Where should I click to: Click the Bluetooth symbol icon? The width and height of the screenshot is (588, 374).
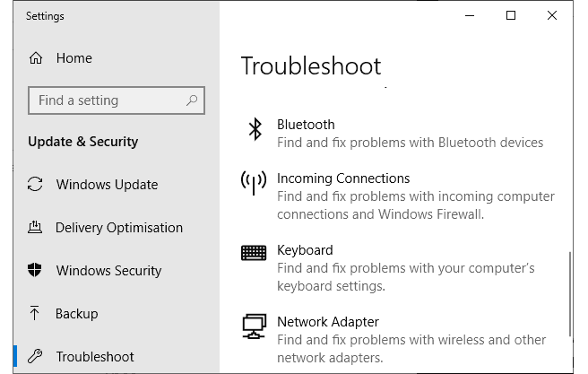point(255,129)
